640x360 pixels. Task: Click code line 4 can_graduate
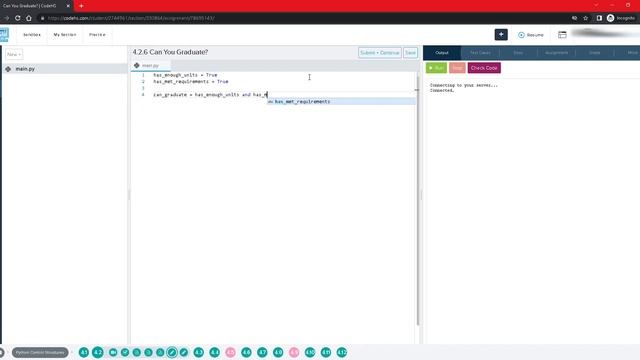210,95
